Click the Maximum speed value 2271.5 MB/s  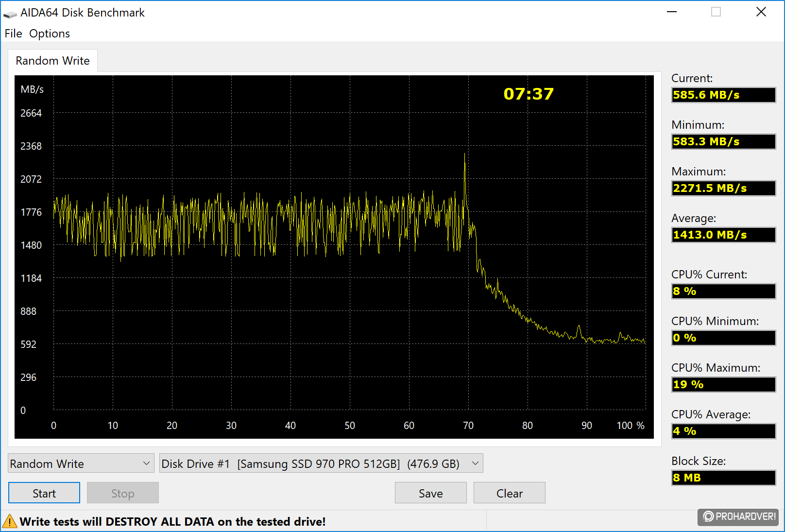pyautogui.click(x=723, y=188)
